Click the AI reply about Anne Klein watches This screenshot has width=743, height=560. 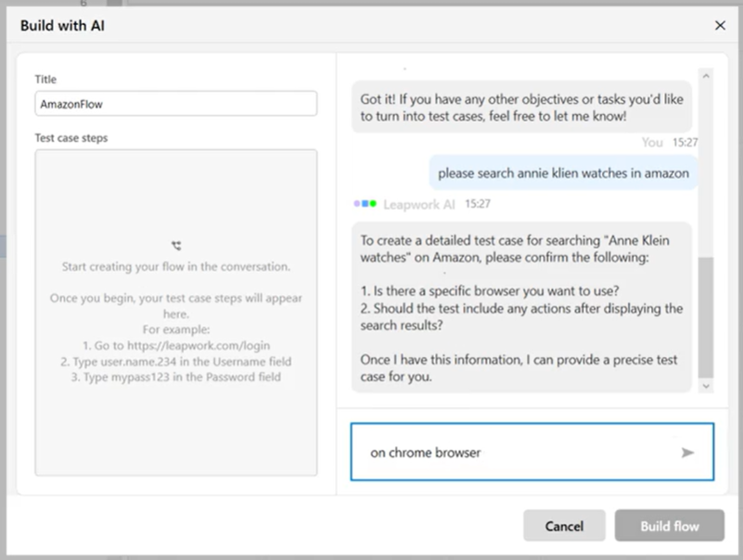coord(521,308)
